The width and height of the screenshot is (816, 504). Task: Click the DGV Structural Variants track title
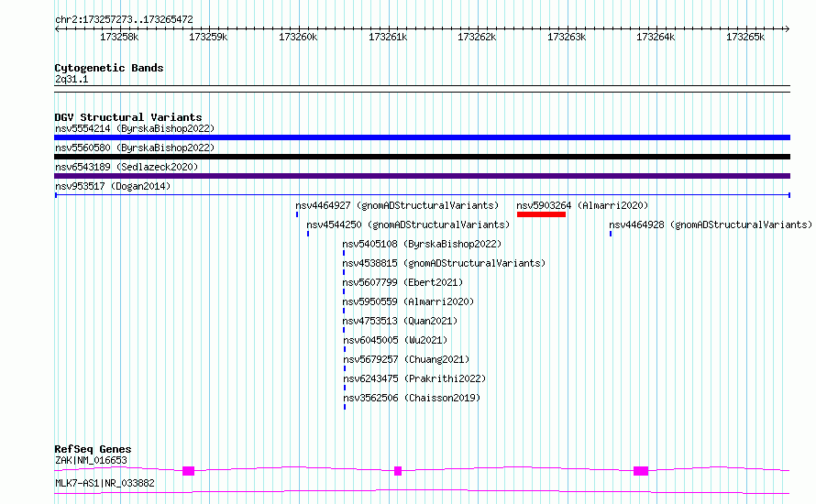[128, 117]
